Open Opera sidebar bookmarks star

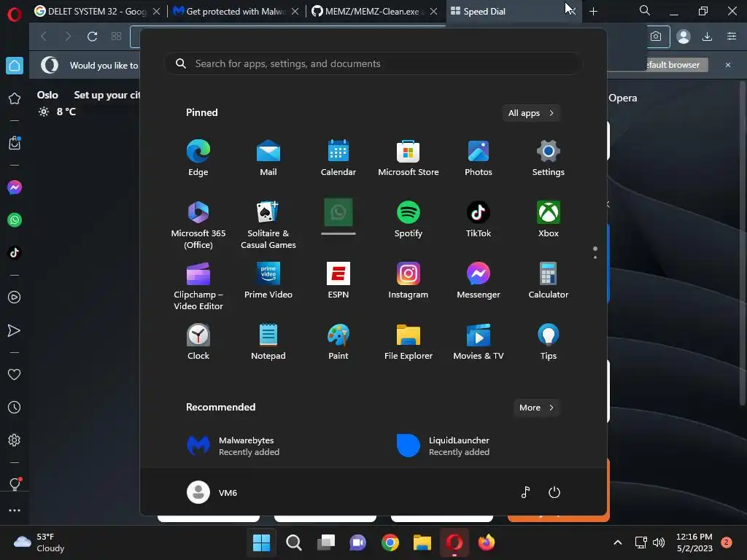pyautogui.click(x=15, y=98)
